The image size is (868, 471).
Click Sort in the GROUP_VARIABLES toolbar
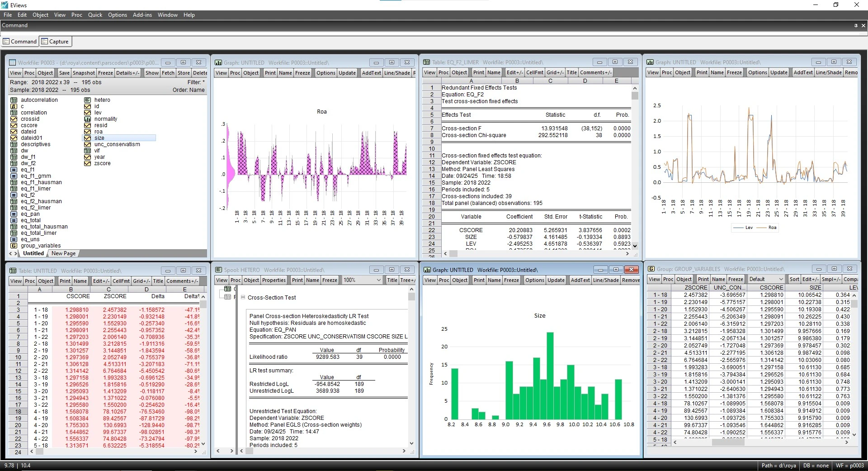coord(794,279)
